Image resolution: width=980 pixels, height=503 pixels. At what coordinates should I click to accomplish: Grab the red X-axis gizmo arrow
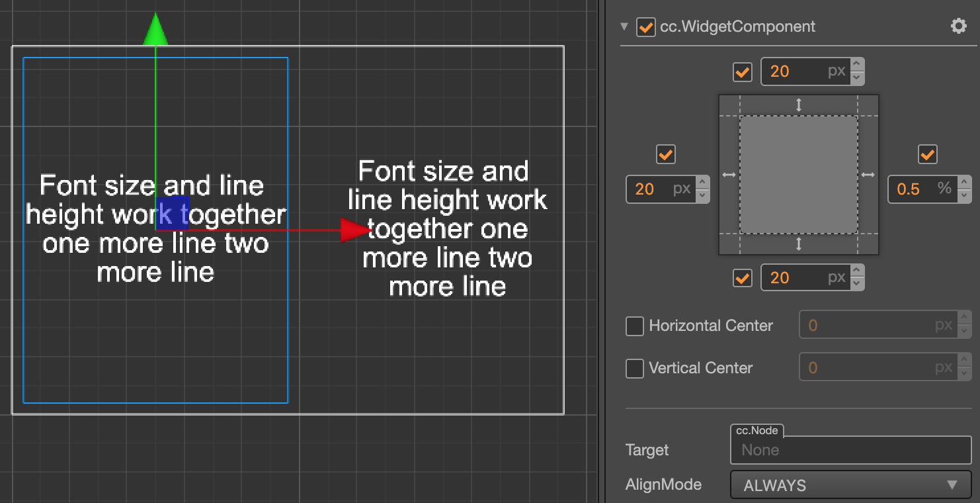tap(356, 230)
